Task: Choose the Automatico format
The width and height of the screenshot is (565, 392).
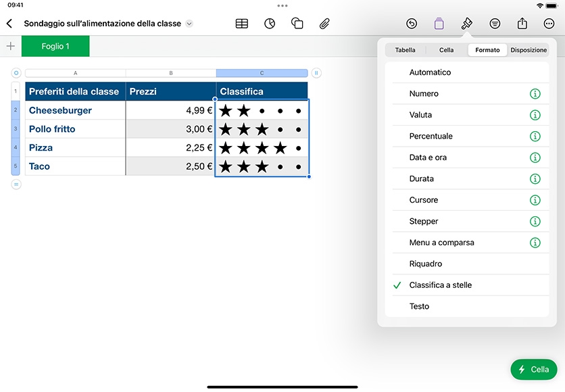Action: [x=467, y=72]
